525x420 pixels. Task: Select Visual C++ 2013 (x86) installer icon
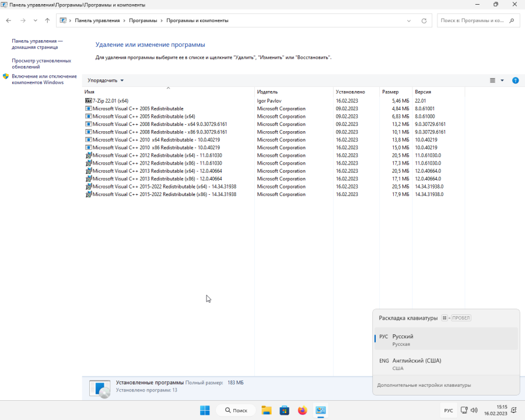click(x=89, y=178)
